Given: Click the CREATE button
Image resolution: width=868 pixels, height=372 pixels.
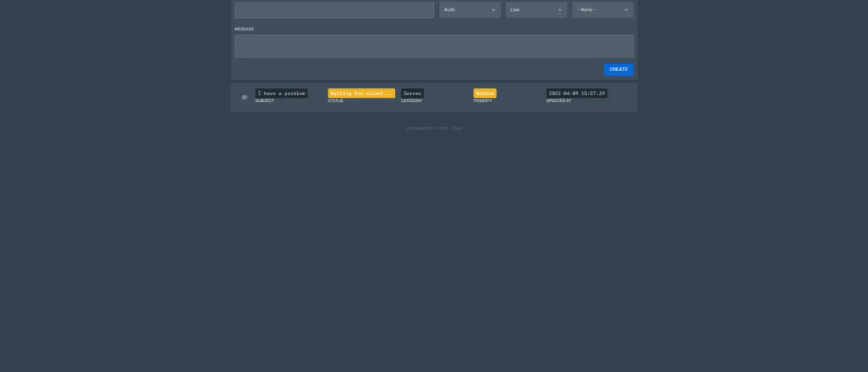Looking at the screenshot, I should click(x=619, y=69).
